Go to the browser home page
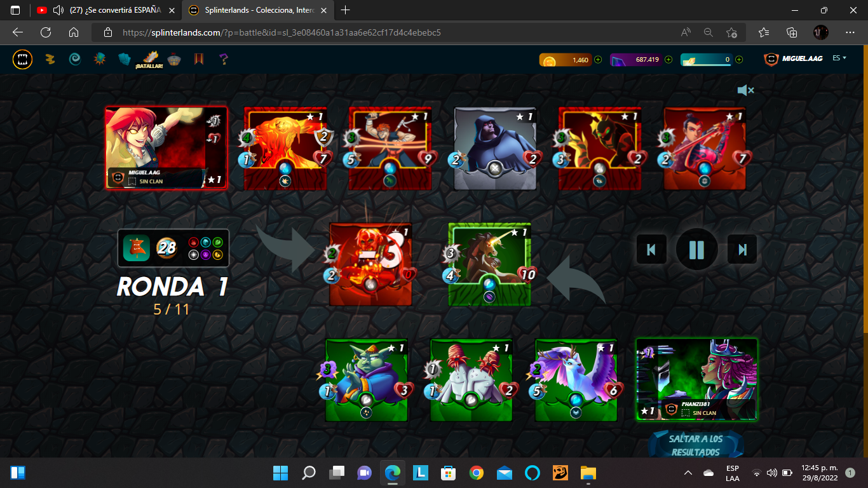 [74, 32]
